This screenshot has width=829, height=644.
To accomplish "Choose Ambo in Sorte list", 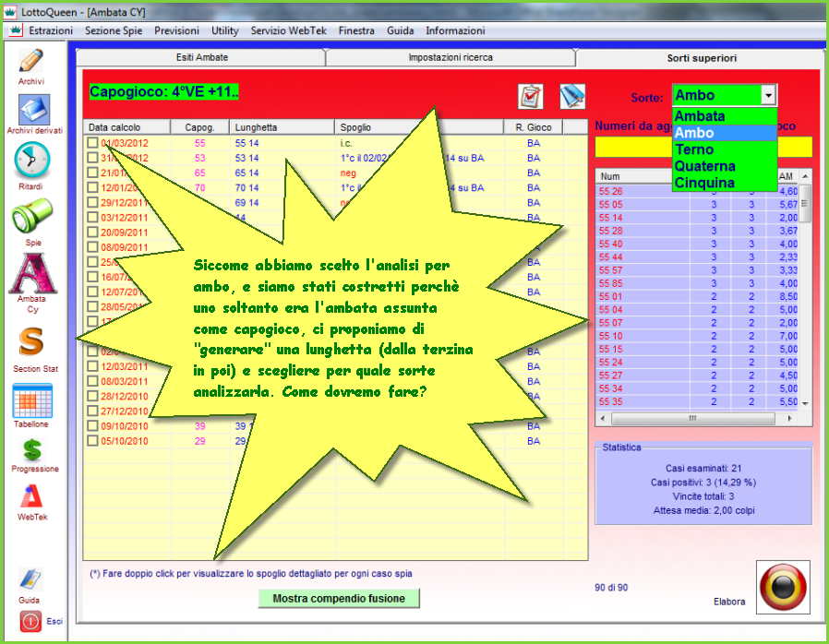I will click(725, 133).
